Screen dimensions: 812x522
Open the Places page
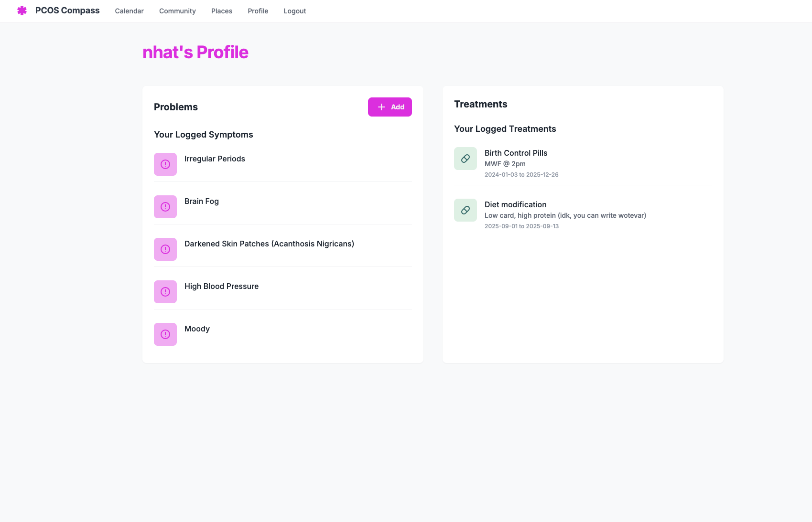221,11
